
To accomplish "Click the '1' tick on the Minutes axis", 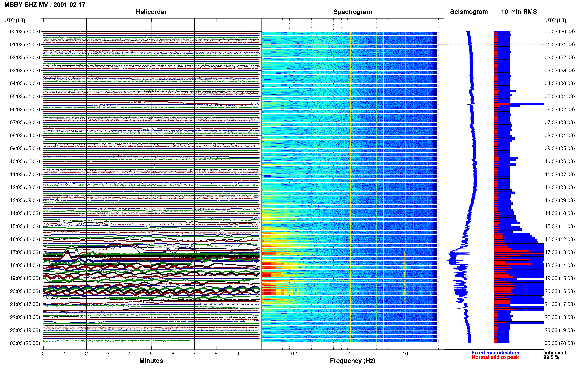I will [65, 354].
